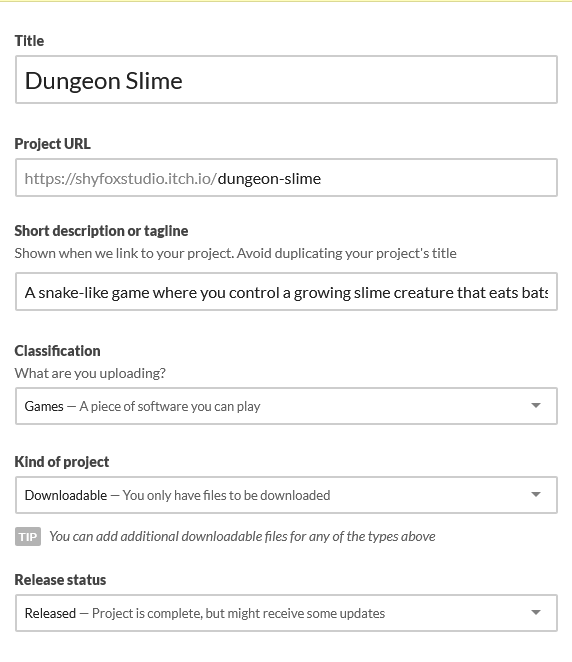Click the Kind of project label

(62, 462)
